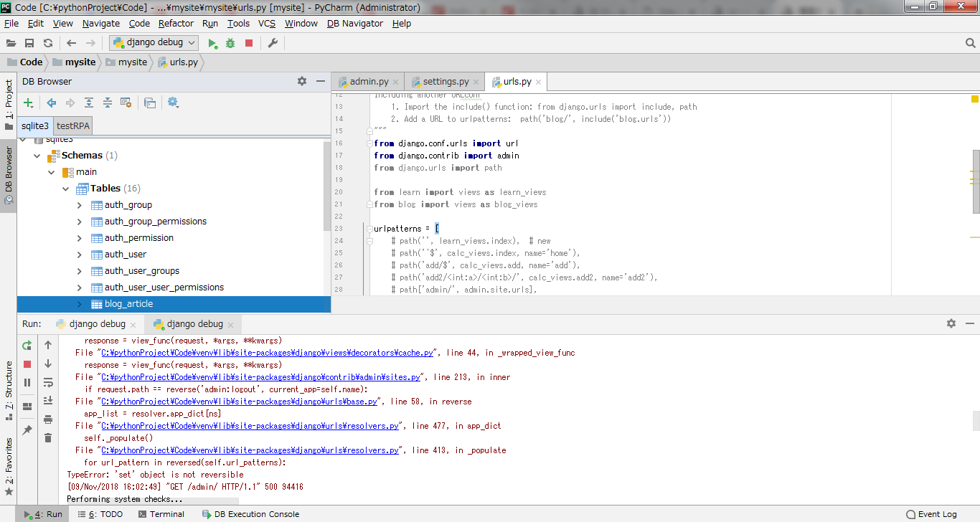Screen dimensions: 980x522
Task: Expand the auth_group table
Action: coord(80,205)
